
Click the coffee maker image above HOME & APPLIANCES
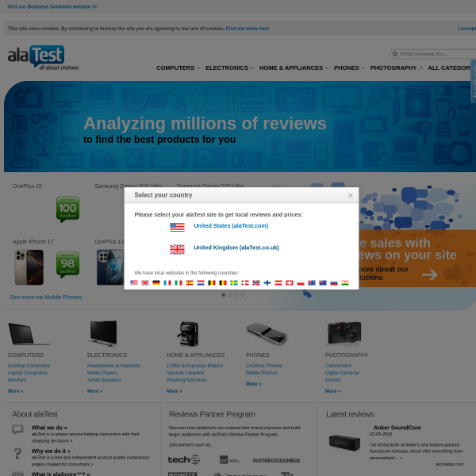click(x=188, y=334)
